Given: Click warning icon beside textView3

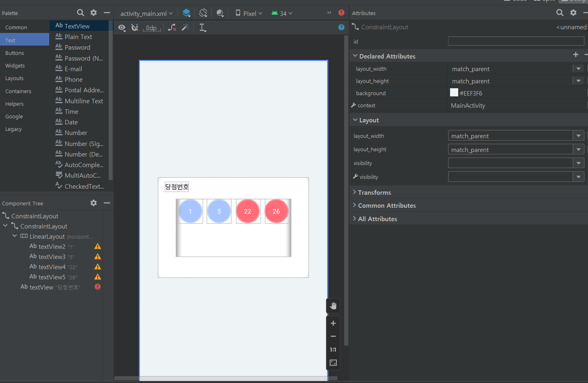Looking at the screenshot, I should pos(98,257).
